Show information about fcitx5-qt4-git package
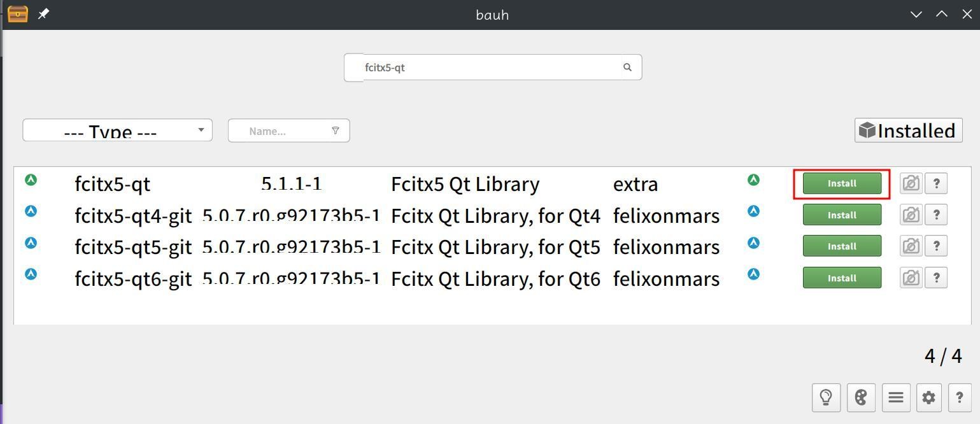This screenshot has height=424, width=980. [935, 215]
